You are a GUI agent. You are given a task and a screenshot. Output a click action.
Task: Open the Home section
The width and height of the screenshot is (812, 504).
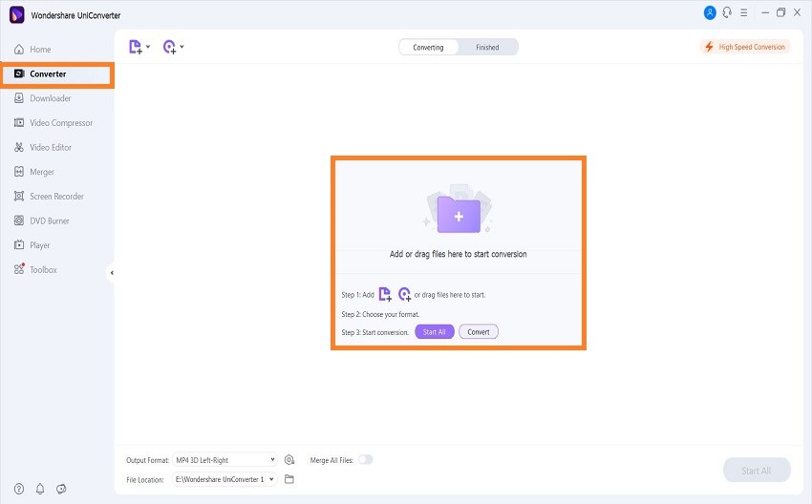click(32, 49)
